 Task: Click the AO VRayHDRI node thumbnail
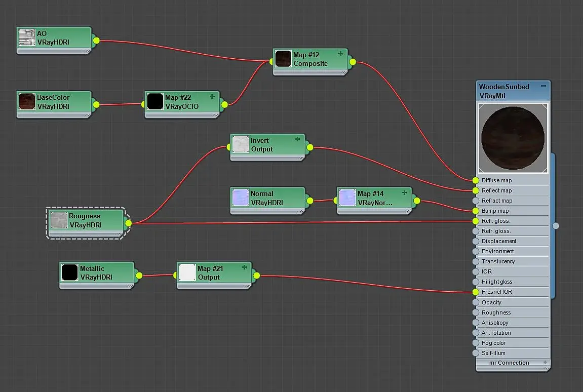pos(27,37)
